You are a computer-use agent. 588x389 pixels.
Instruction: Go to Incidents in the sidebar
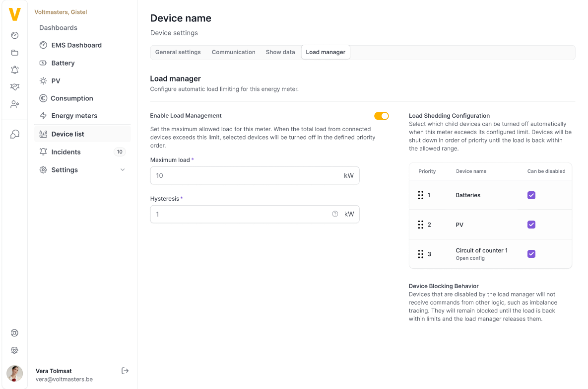click(x=66, y=152)
